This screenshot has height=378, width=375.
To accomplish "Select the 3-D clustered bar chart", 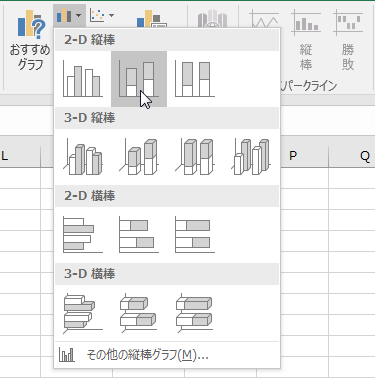I will (83, 313).
